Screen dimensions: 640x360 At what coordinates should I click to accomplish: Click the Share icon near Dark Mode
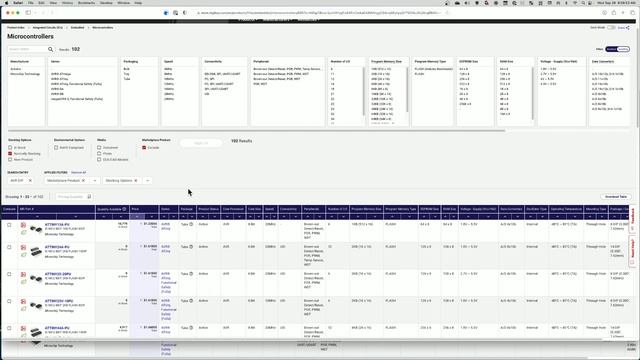click(x=628, y=28)
